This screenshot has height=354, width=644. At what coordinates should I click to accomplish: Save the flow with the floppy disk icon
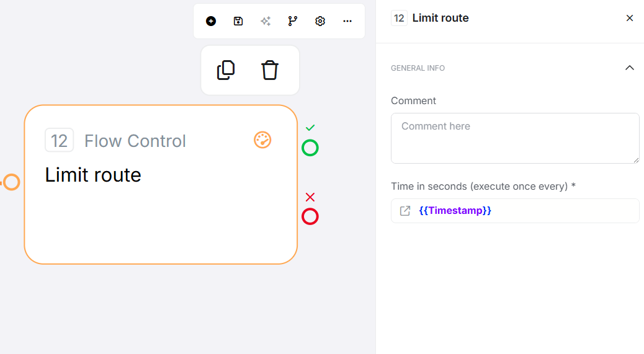click(238, 21)
